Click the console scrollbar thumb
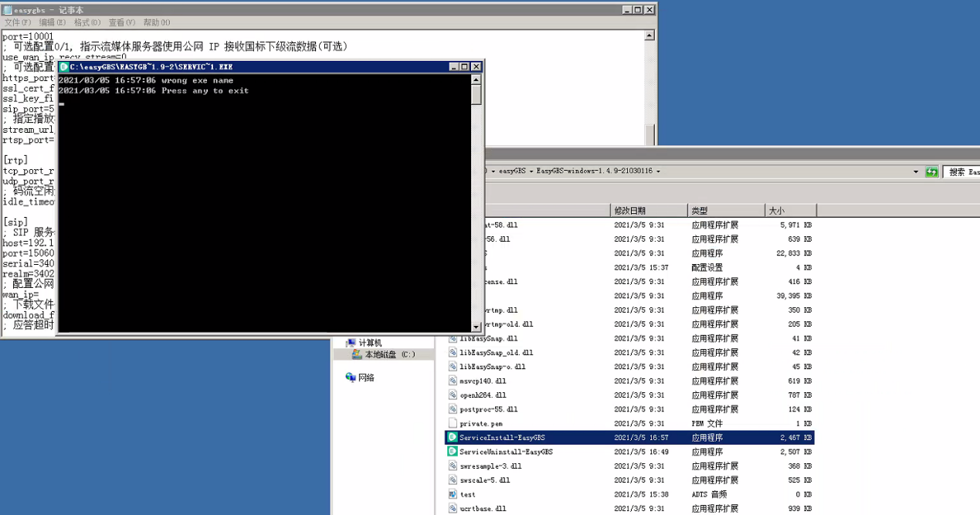 pyautogui.click(x=476, y=94)
